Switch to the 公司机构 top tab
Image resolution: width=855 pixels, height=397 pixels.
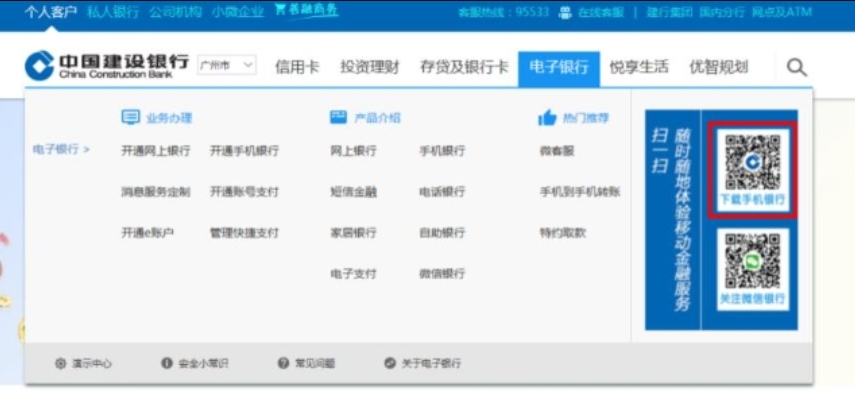click(x=176, y=12)
